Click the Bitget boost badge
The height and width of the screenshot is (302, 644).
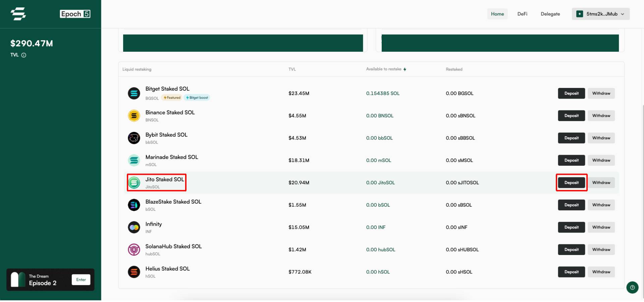tap(197, 98)
